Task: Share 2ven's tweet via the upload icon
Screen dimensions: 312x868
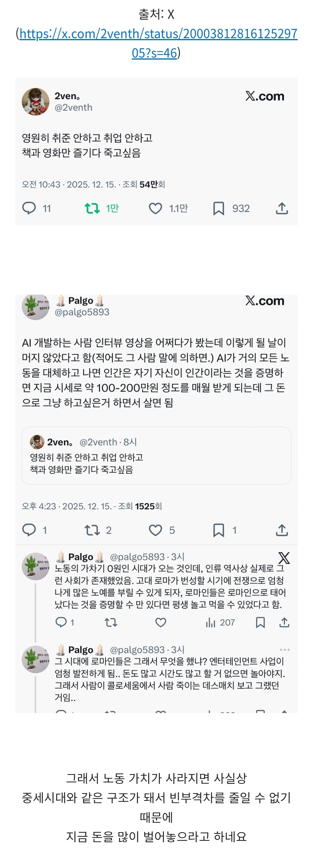Action: click(282, 208)
